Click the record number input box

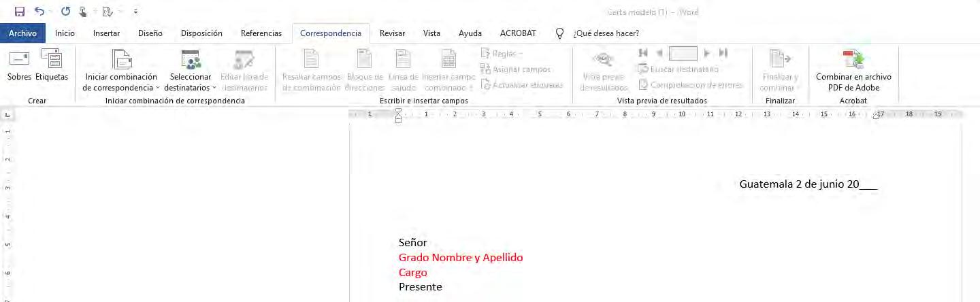(x=683, y=53)
